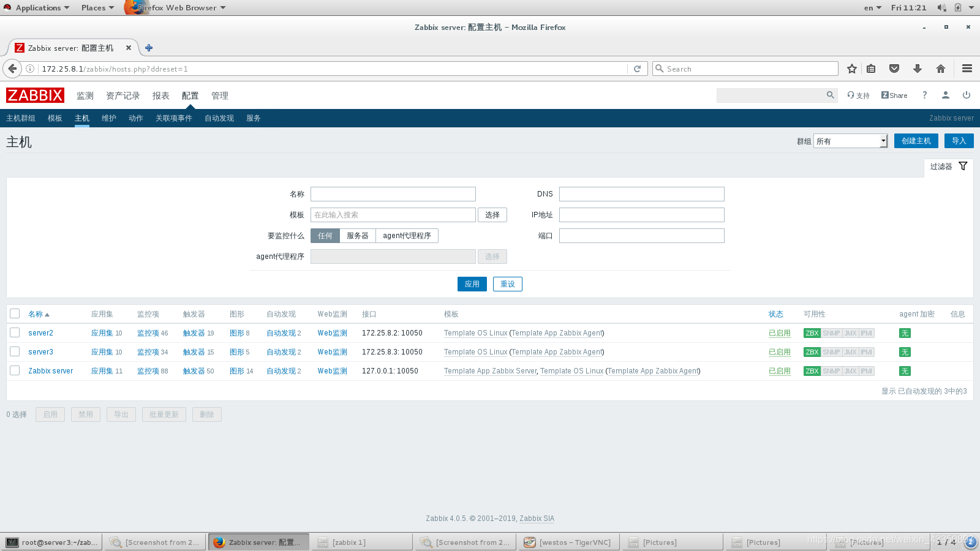Click the Firefox back arrow button
This screenshot has width=980, height=551.
point(12,69)
